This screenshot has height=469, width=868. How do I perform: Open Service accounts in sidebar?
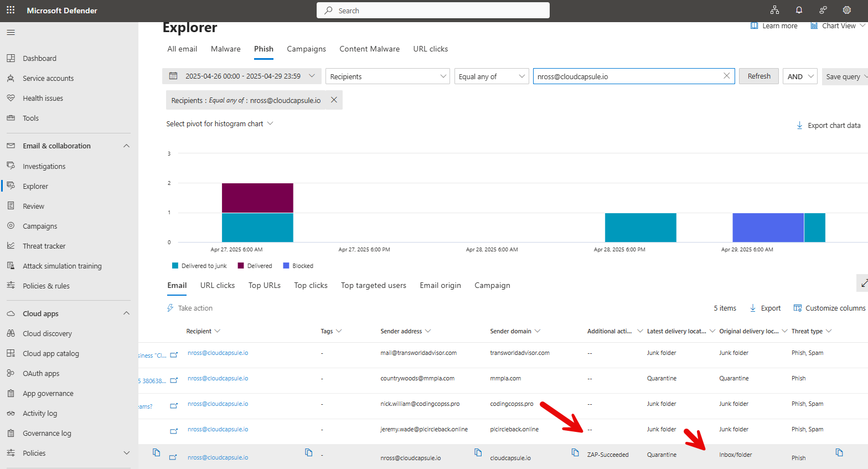pyautogui.click(x=48, y=78)
